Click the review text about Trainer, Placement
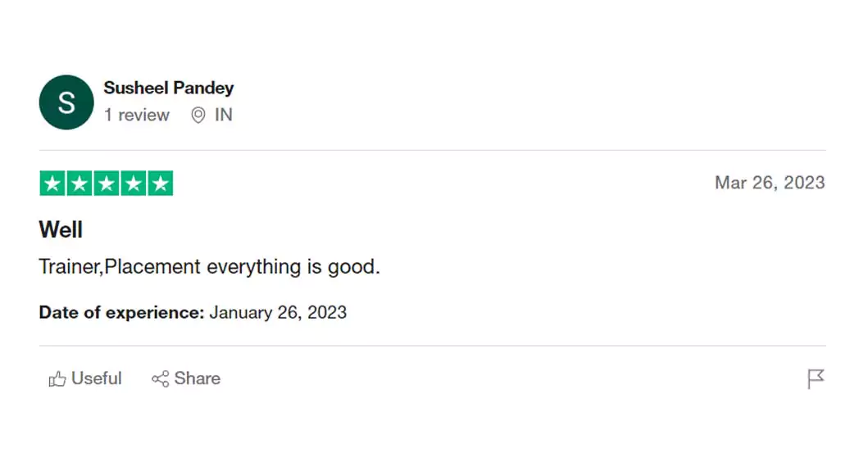This screenshot has height=458, width=868. click(209, 267)
